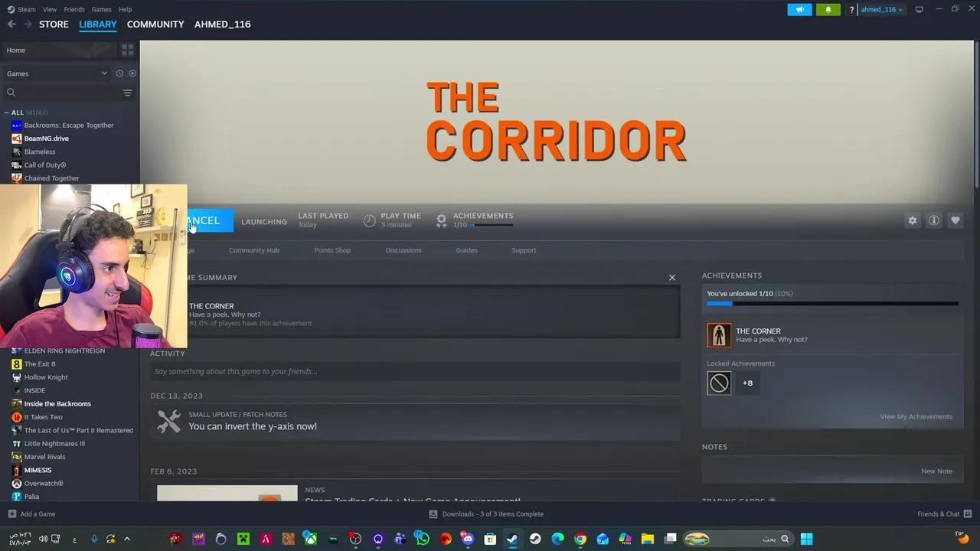Click the achievements progress bar in sidebar
The width and height of the screenshot is (980, 551).
832,304
